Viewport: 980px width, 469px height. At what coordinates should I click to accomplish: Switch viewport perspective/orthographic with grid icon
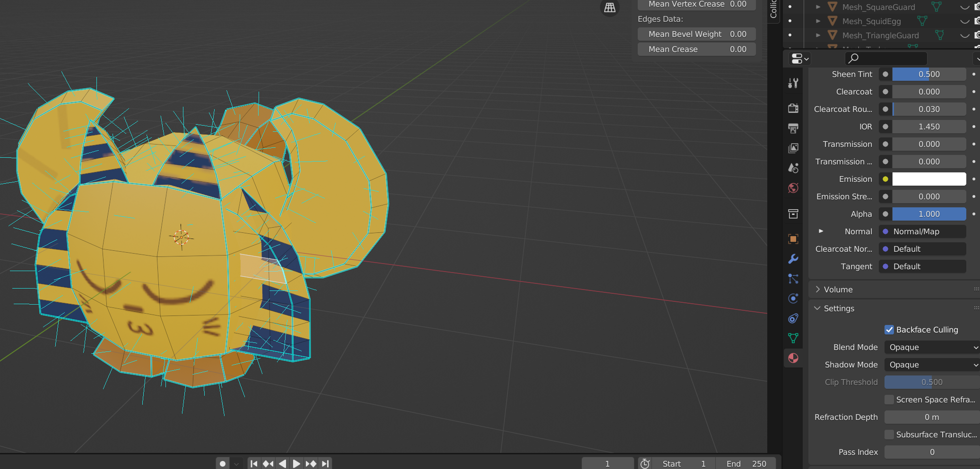tap(610, 8)
